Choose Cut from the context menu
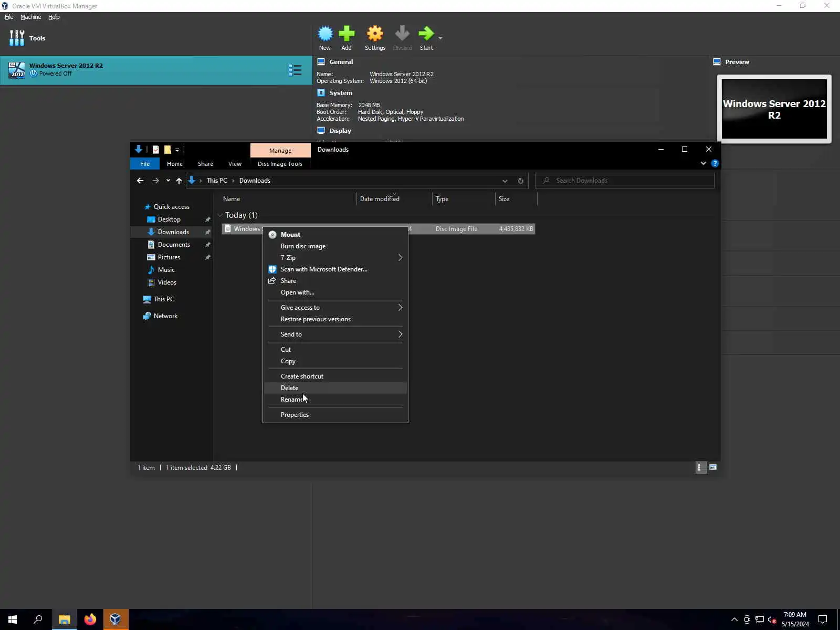This screenshot has width=840, height=630. click(x=335, y=350)
